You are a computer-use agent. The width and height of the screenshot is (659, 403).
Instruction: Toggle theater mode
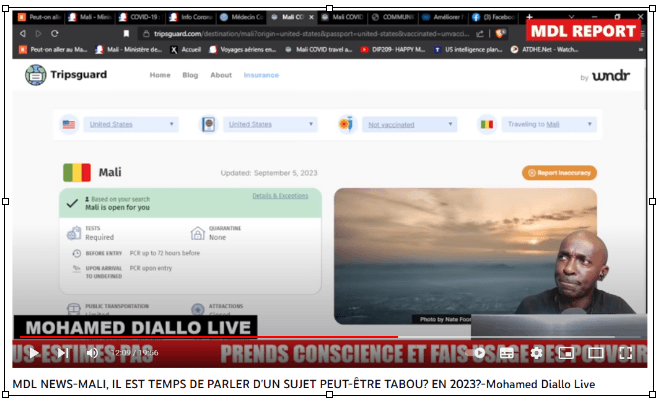[x=596, y=353]
